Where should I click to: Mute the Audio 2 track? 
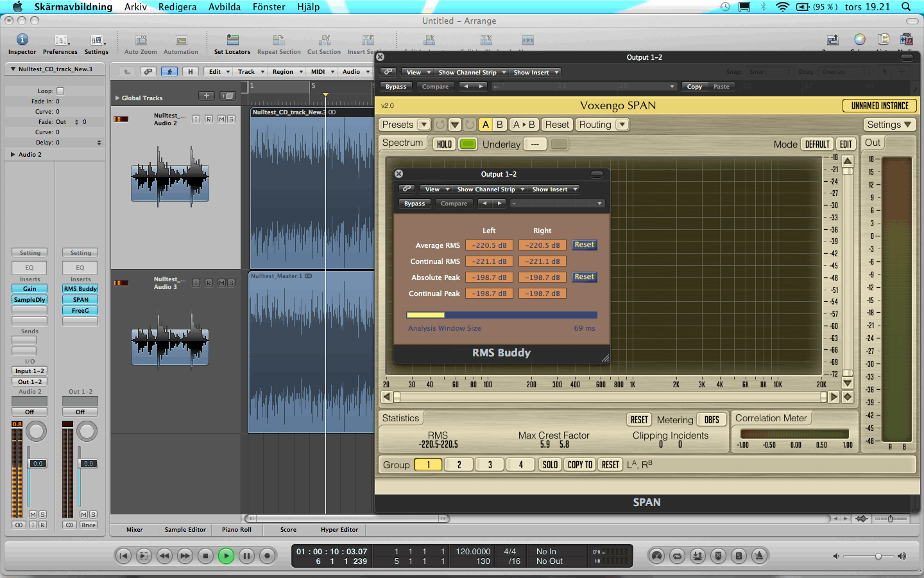[x=221, y=119]
